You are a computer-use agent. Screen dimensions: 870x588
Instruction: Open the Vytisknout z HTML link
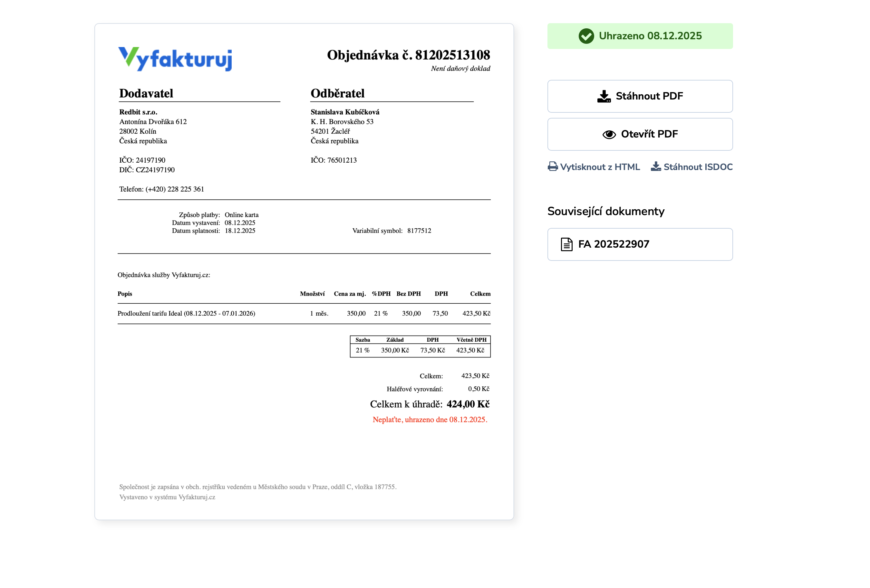tap(599, 167)
